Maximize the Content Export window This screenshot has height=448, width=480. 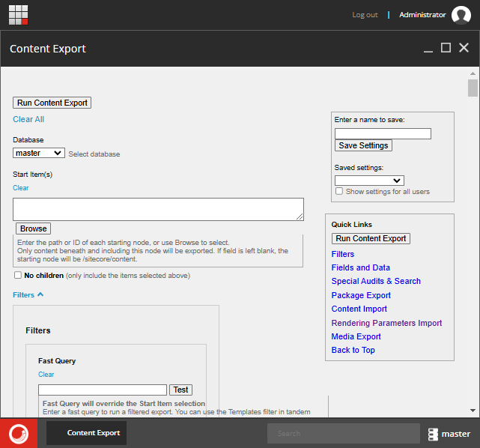click(446, 48)
